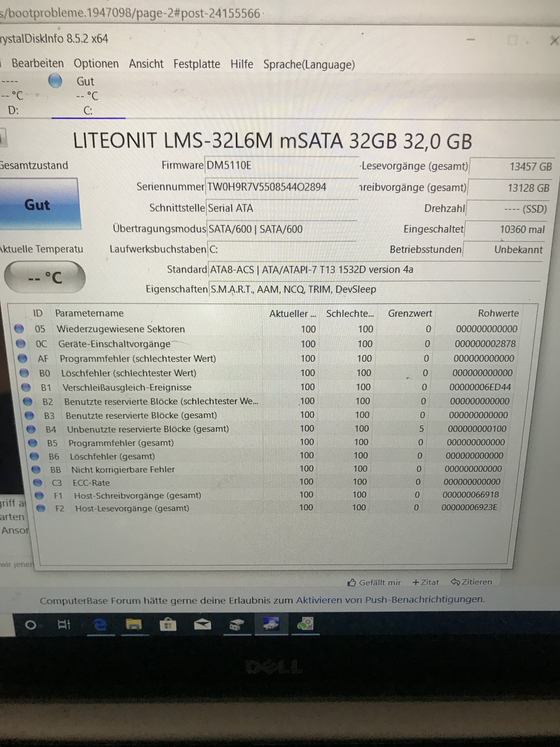Open the Mail app icon
Viewport: 560px width, 747px height.
tap(203, 625)
